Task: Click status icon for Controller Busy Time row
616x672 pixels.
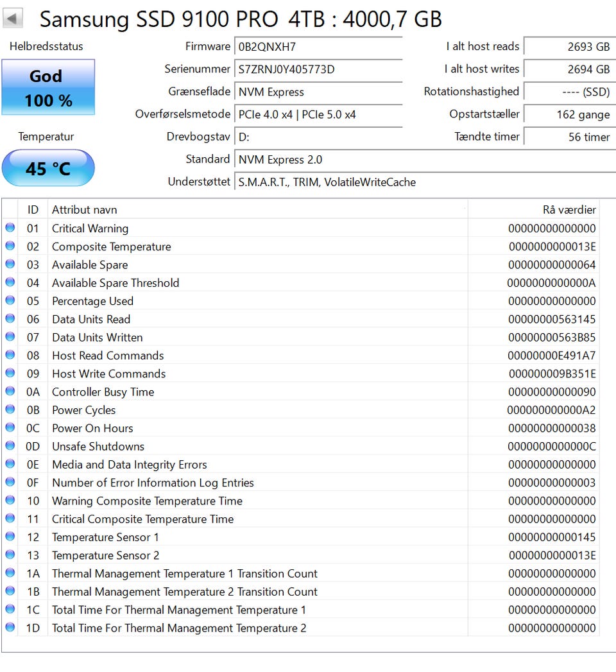Action: [10, 391]
